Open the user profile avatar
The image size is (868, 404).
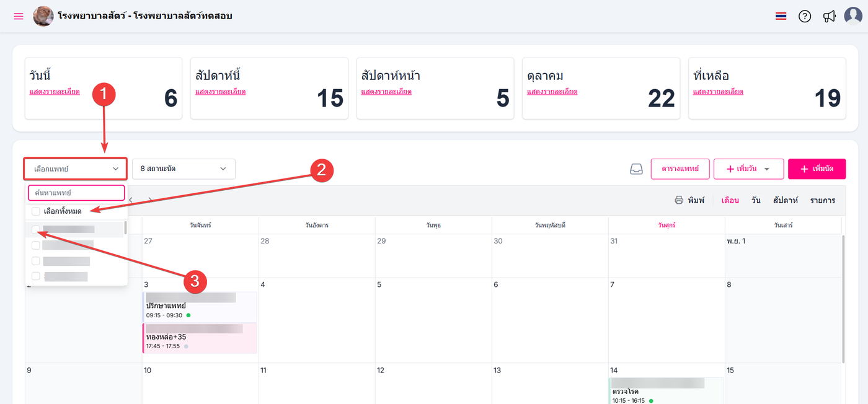click(x=853, y=15)
